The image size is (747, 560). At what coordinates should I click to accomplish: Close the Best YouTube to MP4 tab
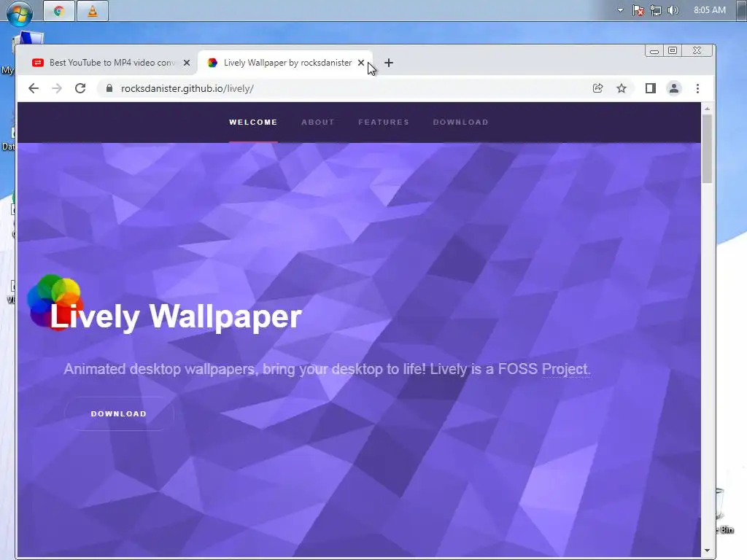coord(187,63)
